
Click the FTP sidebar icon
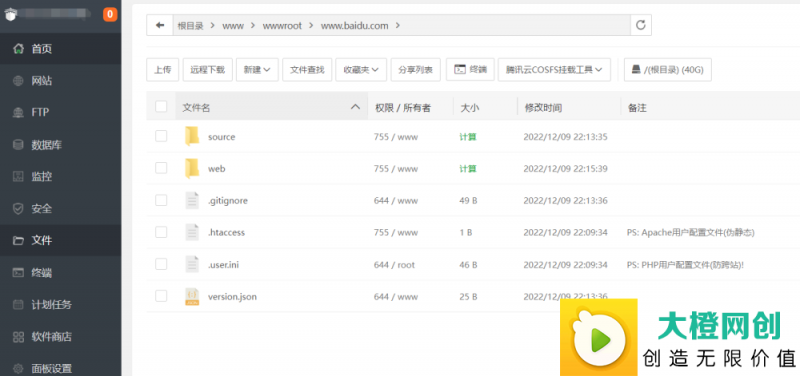click(18, 112)
